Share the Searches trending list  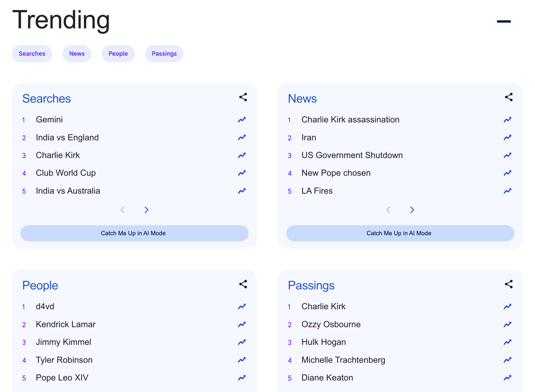[x=243, y=97]
